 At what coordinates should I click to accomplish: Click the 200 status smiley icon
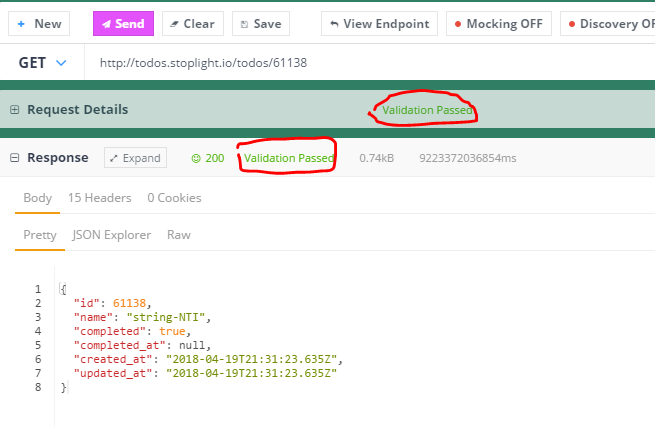(x=196, y=158)
